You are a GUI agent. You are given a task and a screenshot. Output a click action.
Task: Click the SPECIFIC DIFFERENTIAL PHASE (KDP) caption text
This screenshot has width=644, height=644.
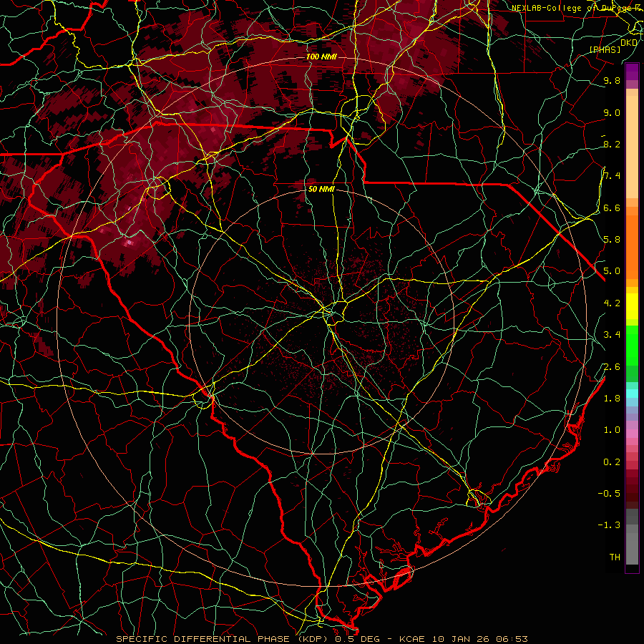tap(223, 639)
